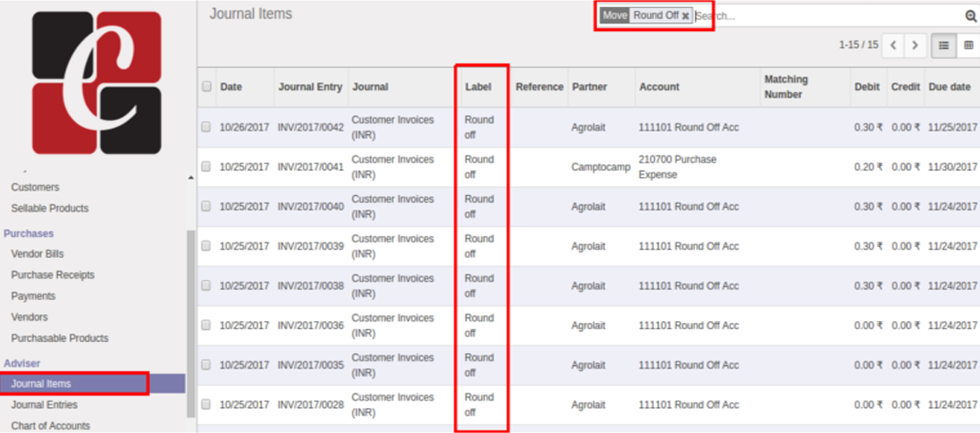The image size is (980, 433).
Task: Check the row for INV/2017/0036
Action: point(207,326)
